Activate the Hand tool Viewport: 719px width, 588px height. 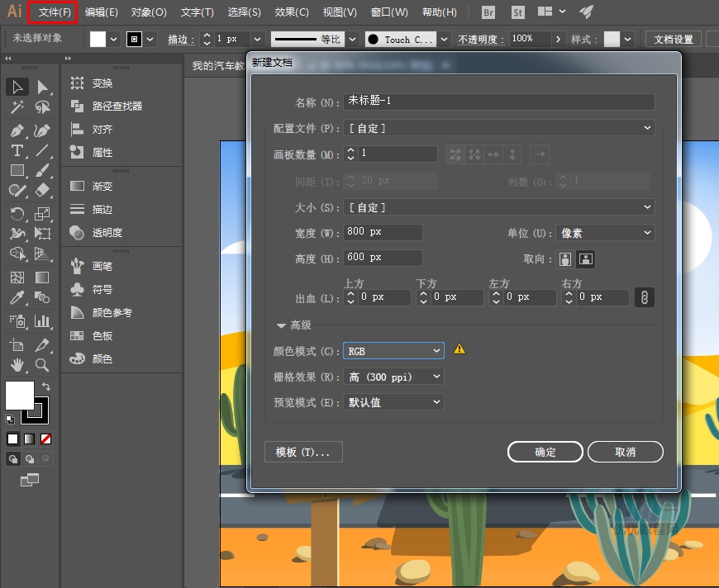[x=17, y=364]
